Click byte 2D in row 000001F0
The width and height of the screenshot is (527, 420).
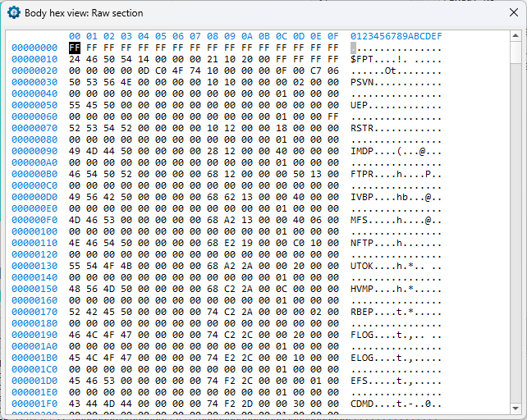(247, 404)
